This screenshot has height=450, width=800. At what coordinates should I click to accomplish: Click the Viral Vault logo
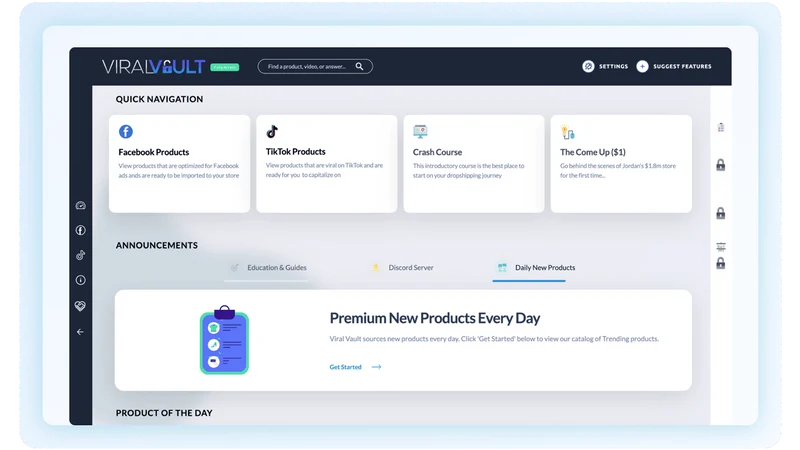coord(153,67)
